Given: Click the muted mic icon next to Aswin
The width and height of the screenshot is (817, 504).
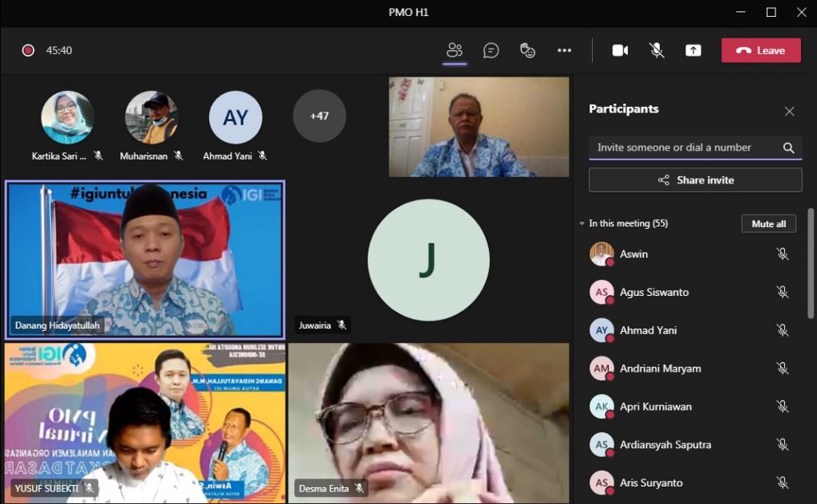Looking at the screenshot, I should pos(783,254).
